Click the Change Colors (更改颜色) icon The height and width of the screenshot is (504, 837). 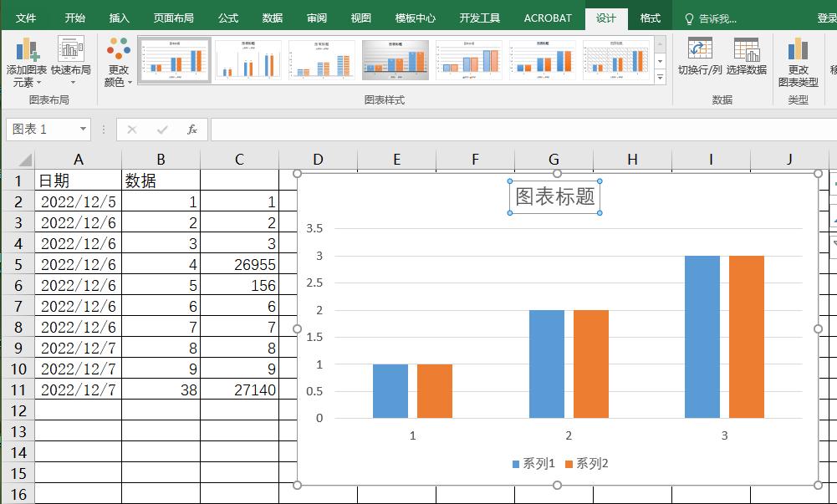click(119, 51)
